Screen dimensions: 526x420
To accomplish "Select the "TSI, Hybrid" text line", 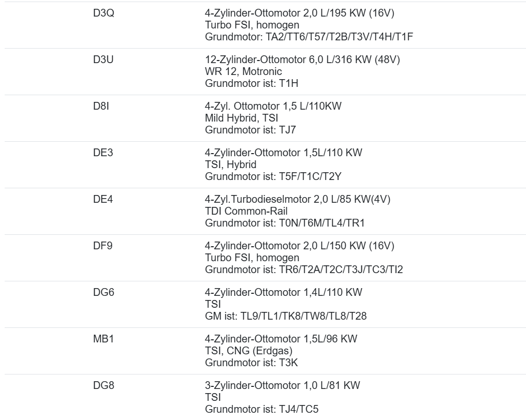I will point(231,164).
